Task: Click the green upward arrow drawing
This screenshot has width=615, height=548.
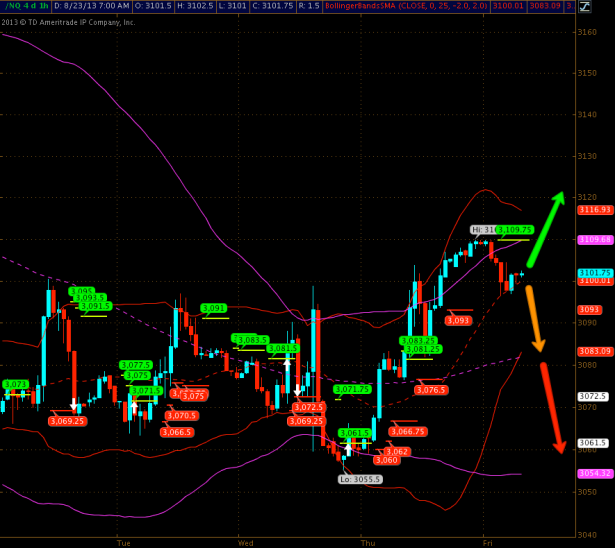Action: pyautogui.click(x=545, y=230)
